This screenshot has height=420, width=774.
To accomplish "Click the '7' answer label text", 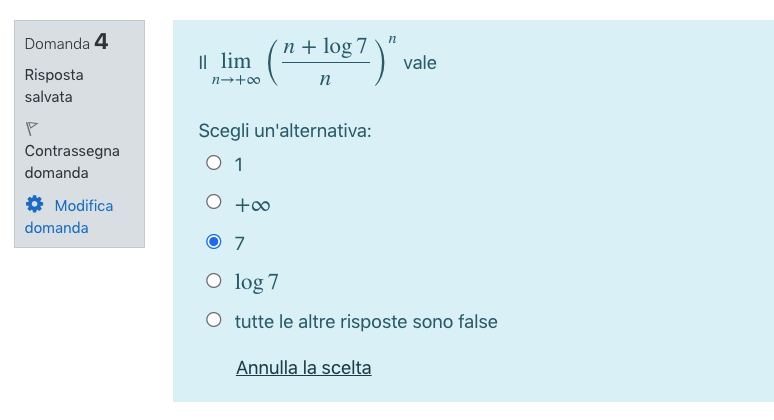I will pyautogui.click(x=239, y=244).
